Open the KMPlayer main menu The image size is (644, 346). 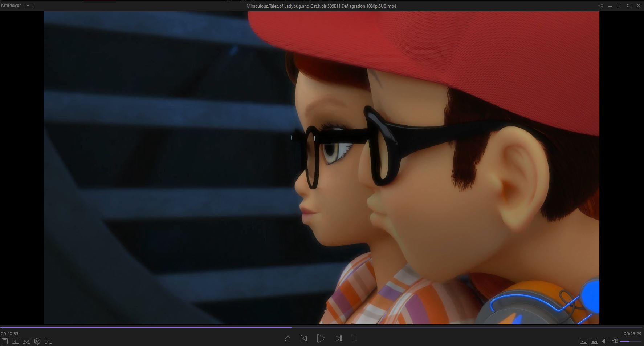click(11, 5)
